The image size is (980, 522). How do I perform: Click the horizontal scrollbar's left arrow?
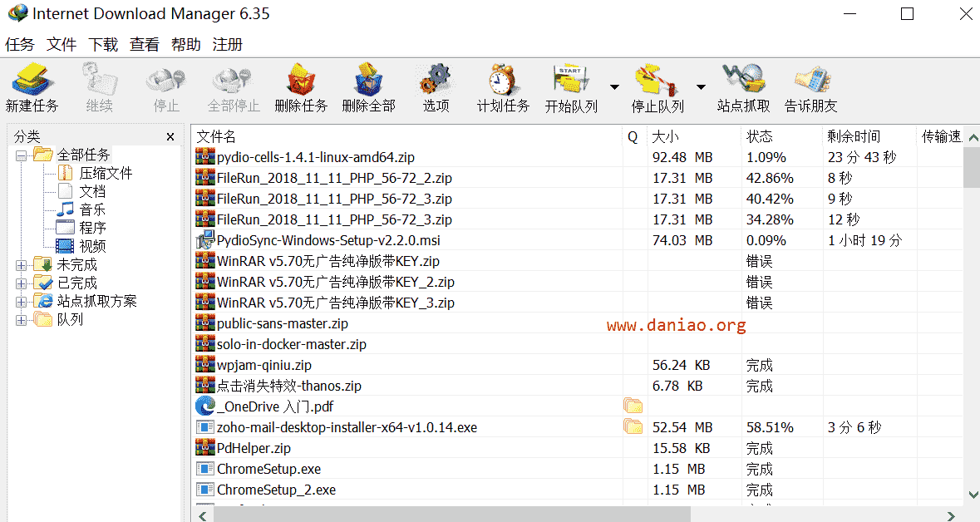point(203,515)
